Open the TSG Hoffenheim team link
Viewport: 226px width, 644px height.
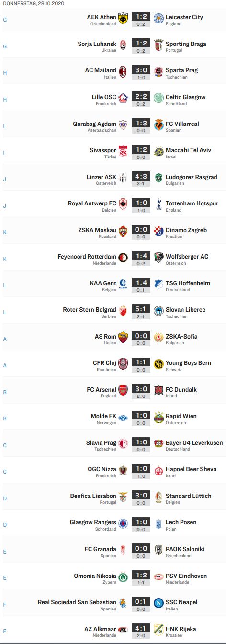point(188,283)
